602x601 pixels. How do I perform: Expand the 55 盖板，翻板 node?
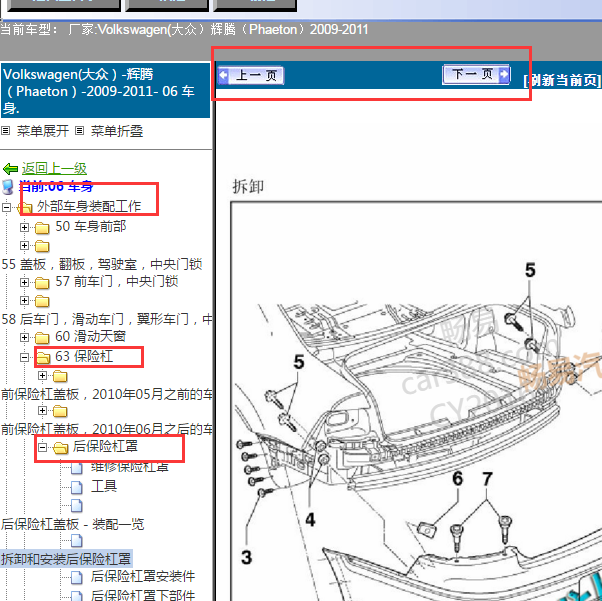(x=25, y=245)
